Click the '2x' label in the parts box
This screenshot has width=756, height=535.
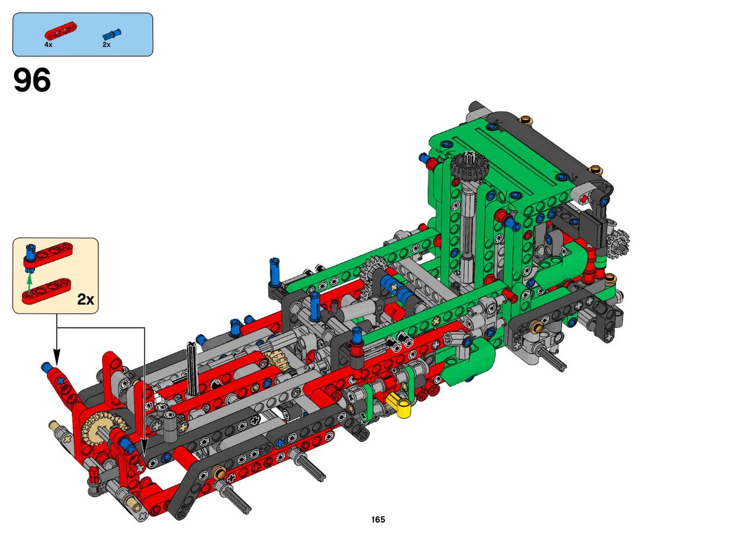click(106, 44)
